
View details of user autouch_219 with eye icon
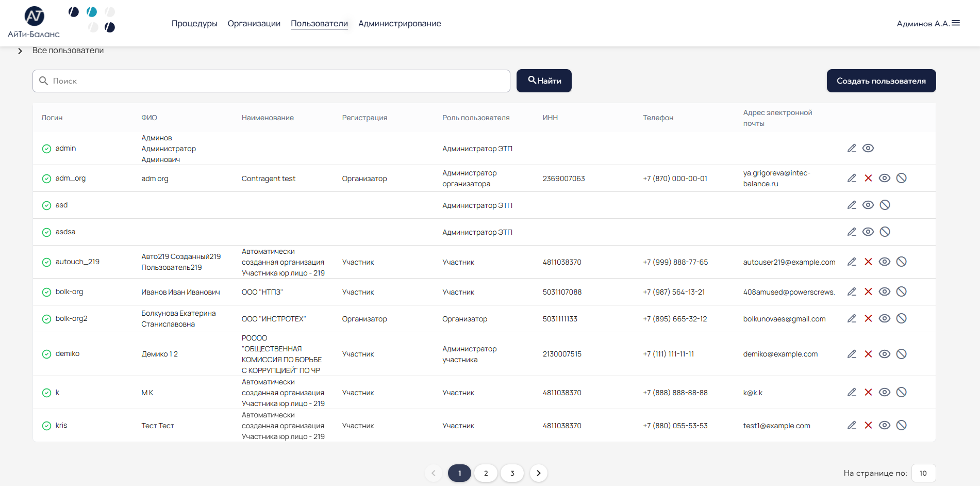pyautogui.click(x=885, y=262)
